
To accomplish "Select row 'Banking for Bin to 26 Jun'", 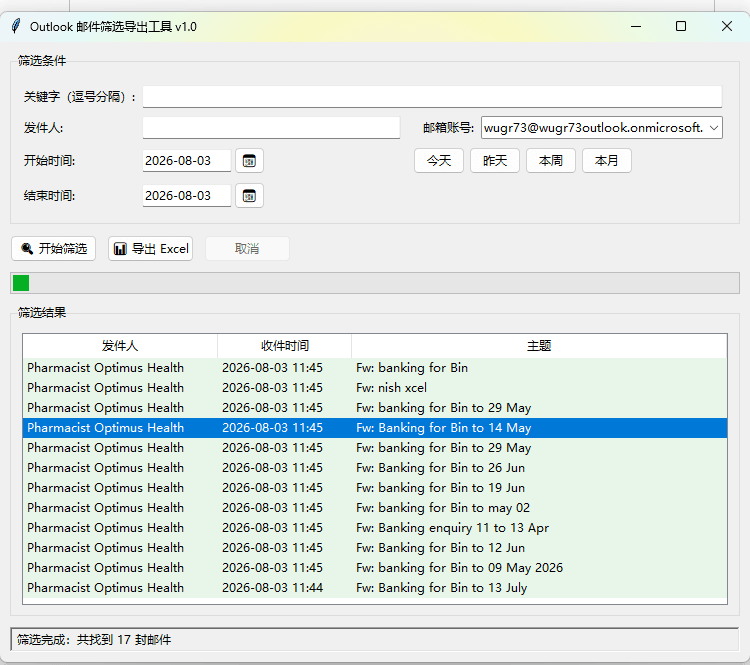I will pyautogui.click(x=375, y=468).
